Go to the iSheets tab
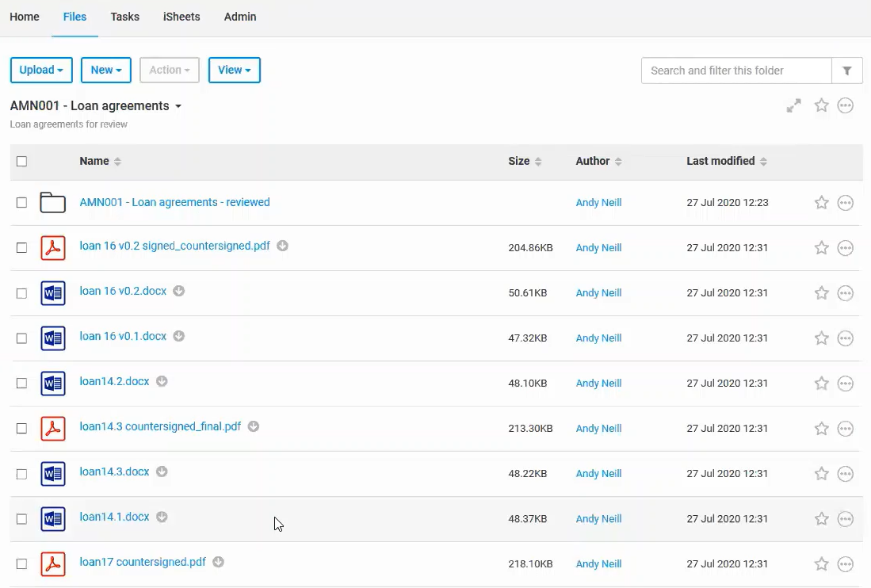Screen dimensions: 871x588 181,17
